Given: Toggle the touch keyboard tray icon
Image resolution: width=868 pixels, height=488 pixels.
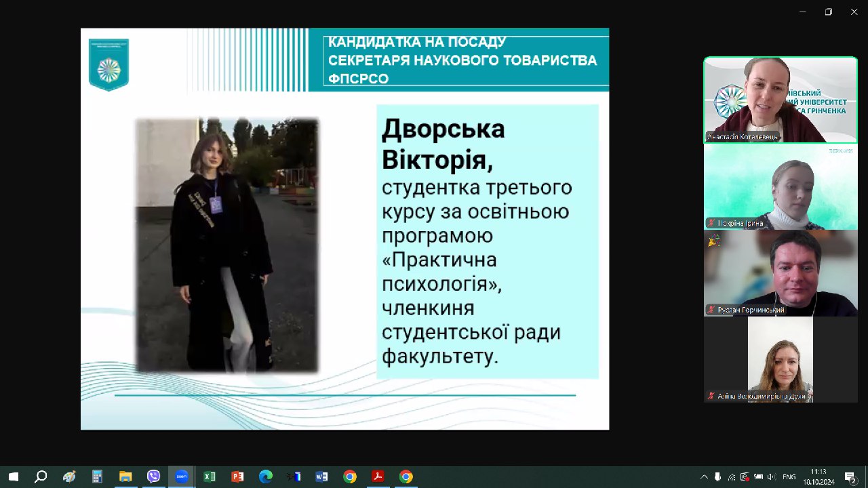Looking at the screenshot, I should click(757, 478).
